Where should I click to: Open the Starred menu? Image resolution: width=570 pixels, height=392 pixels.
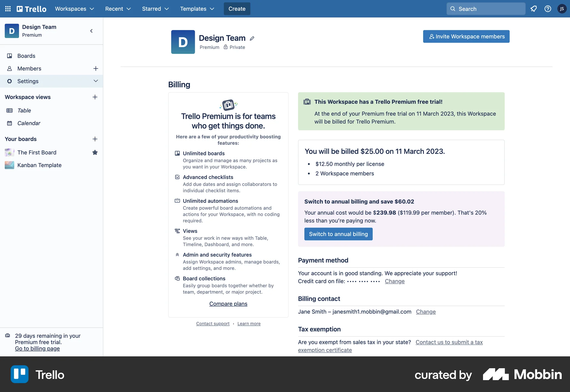point(155,9)
